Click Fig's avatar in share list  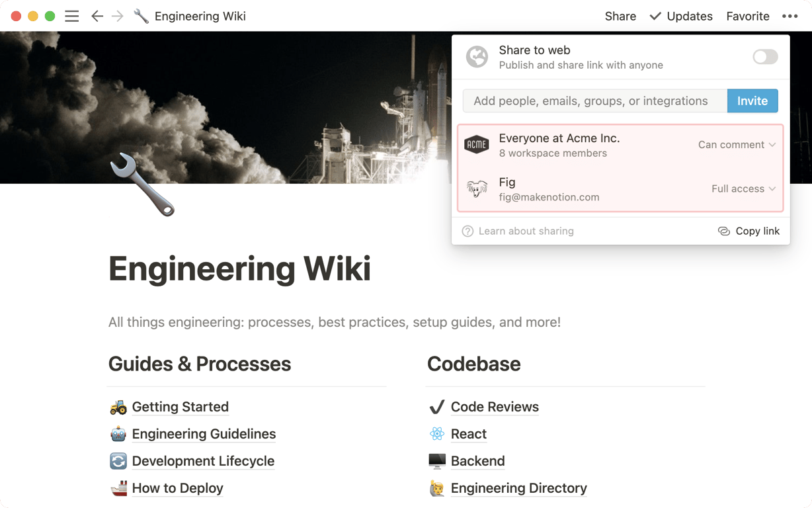click(x=477, y=189)
